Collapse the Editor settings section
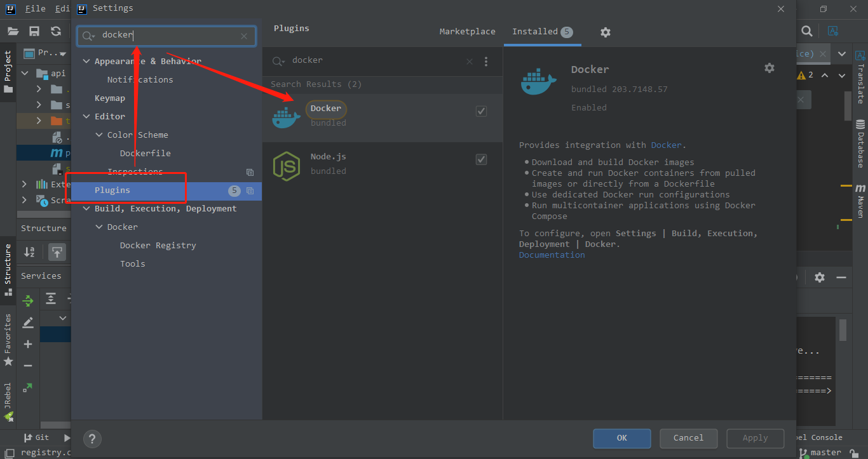Screen dimensions: 868x459 pyautogui.click(x=86, y=116)
